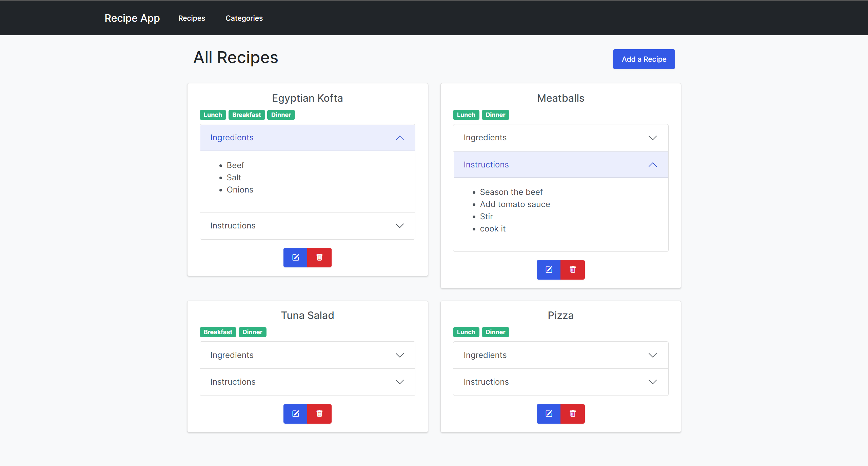The width and height of the screenshot is (868, 466).
Task: Open the Ingredients section of Meatballs
Action: (x=560, y=138)
